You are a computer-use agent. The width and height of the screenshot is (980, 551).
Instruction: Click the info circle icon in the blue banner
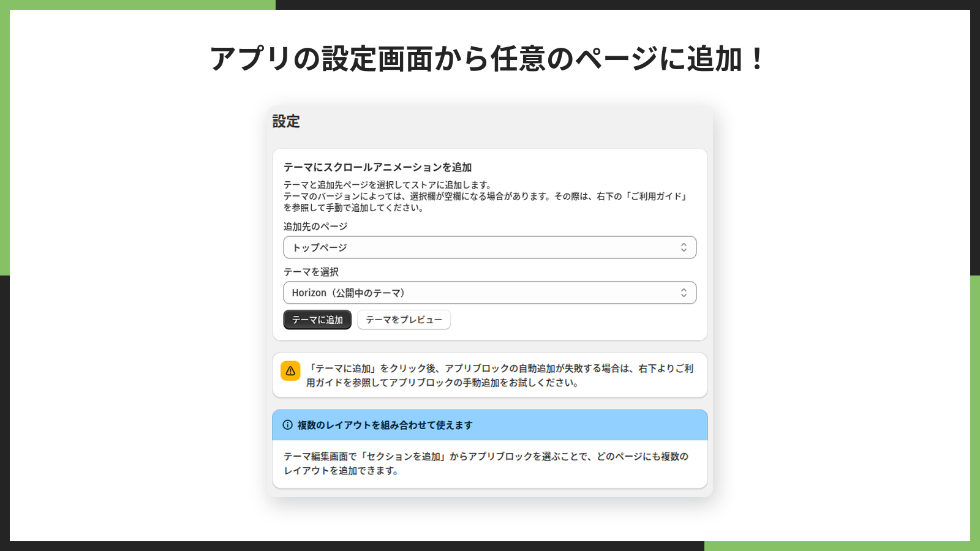click(x=287, y=425)
